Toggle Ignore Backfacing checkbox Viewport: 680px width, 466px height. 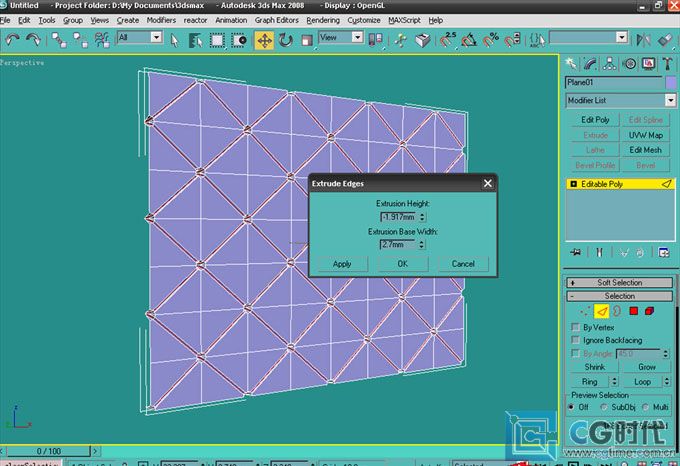[575, 340]
